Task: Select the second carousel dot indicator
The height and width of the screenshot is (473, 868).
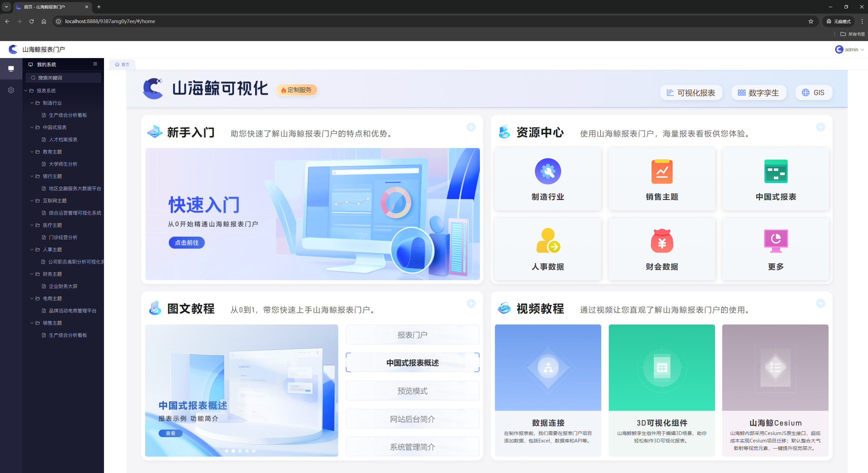Action: [233, 451]
